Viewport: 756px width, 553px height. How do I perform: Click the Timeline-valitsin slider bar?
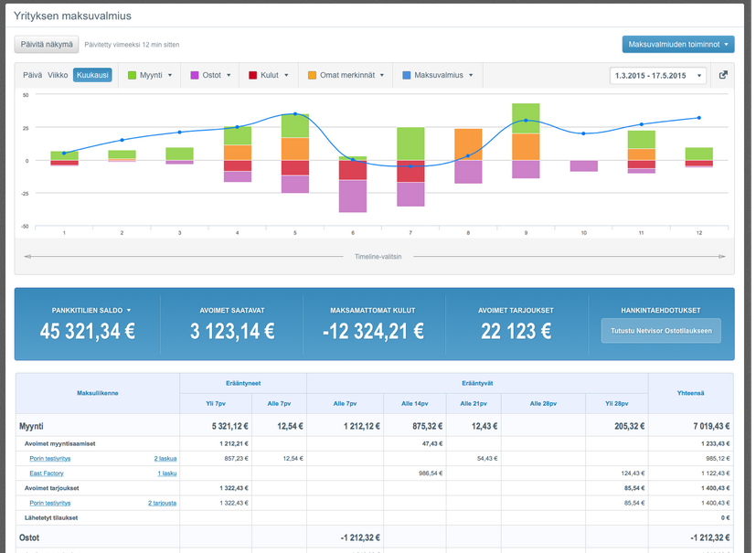377,256
